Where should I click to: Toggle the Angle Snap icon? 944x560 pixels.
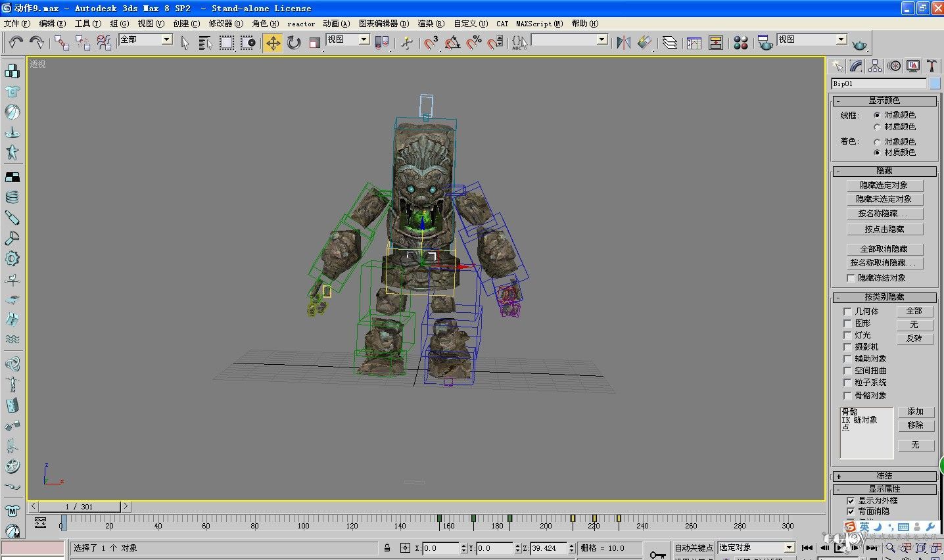(452, 43)
